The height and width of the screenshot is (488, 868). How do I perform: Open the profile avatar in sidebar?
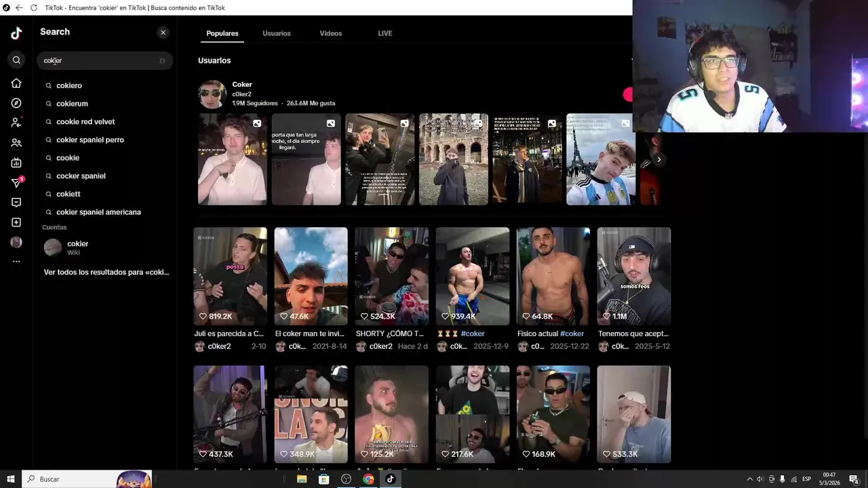tap(16, 242)
